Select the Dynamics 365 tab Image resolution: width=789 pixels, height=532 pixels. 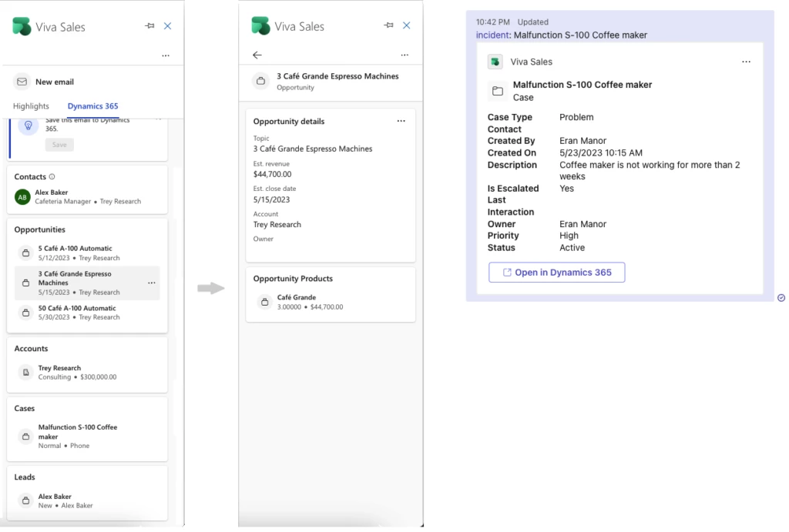point(92,105)
